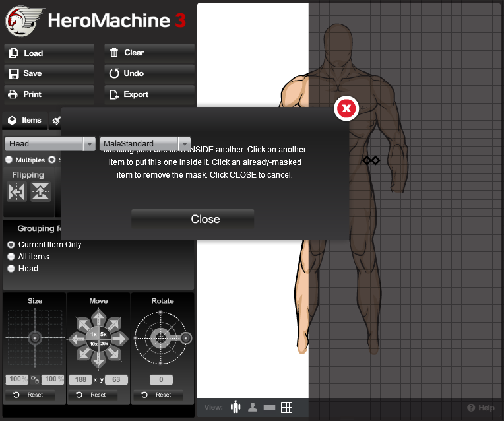Click the top point of rotate dial
Image resolution: width=504 pixels, height=421 pixels.
160,312
